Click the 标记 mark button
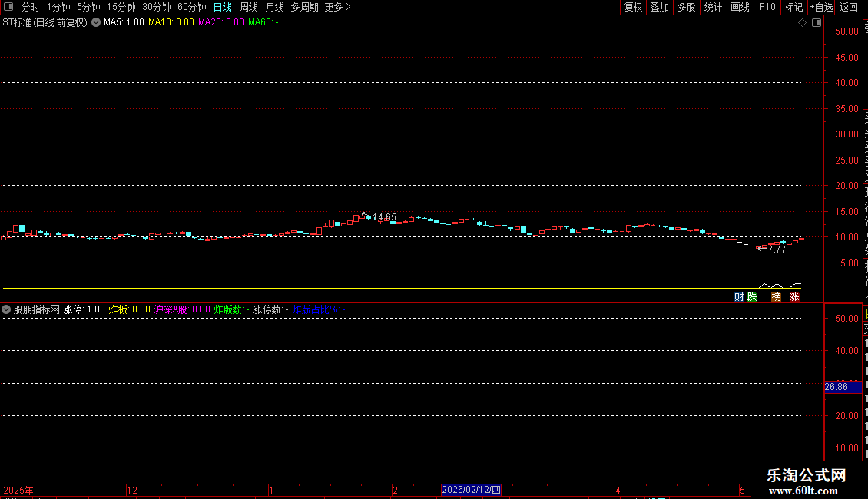 (793, 7)
